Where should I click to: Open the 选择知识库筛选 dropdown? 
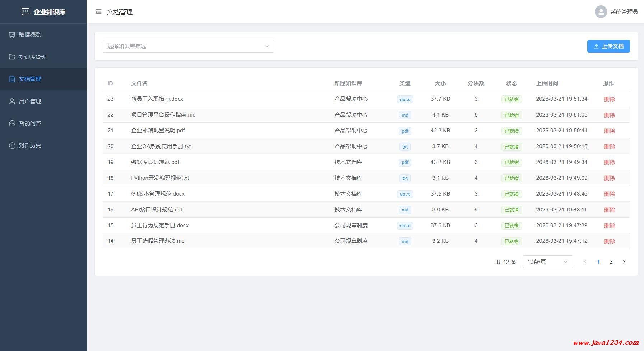pyautogui.click(x=188, y=46)
